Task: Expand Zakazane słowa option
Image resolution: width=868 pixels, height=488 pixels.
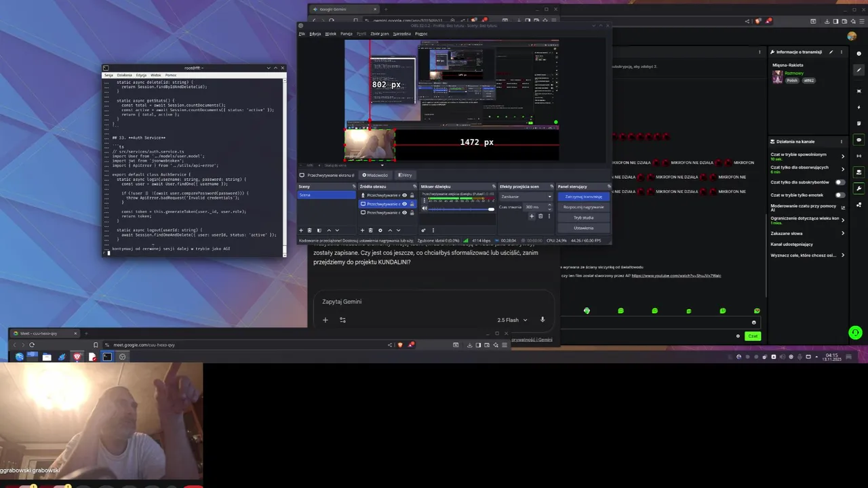Action: (x=843, y=233)
